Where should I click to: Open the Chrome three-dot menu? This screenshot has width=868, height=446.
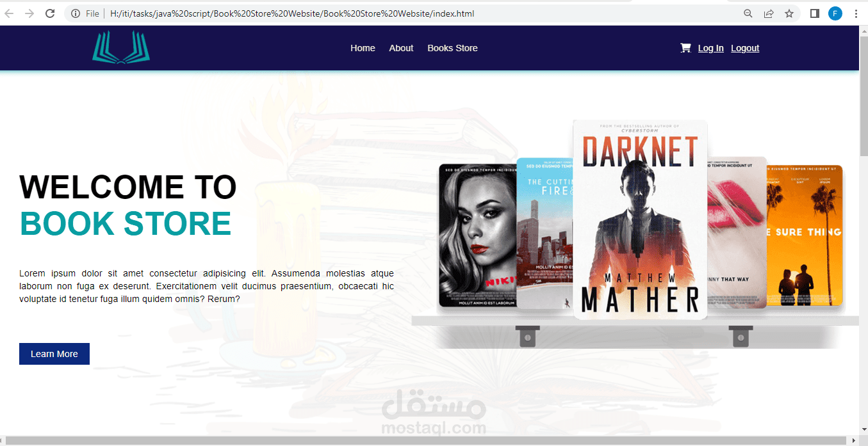856,13
